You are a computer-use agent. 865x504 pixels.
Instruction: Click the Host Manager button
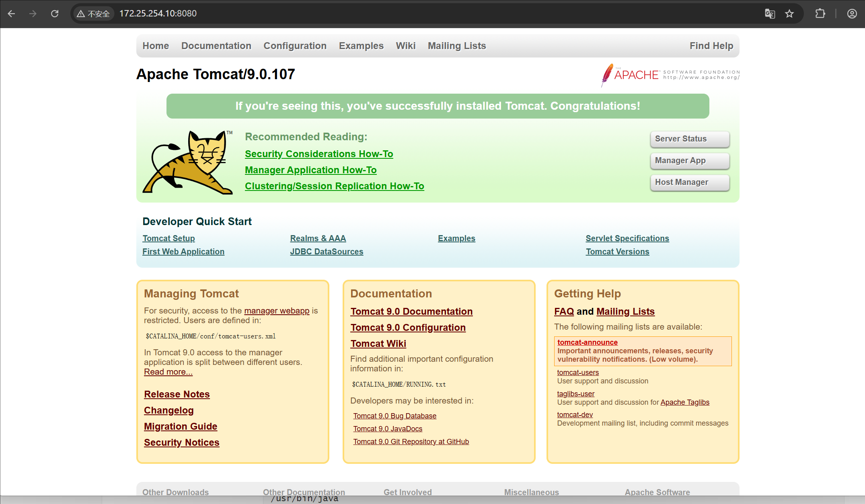click(690, 182)
